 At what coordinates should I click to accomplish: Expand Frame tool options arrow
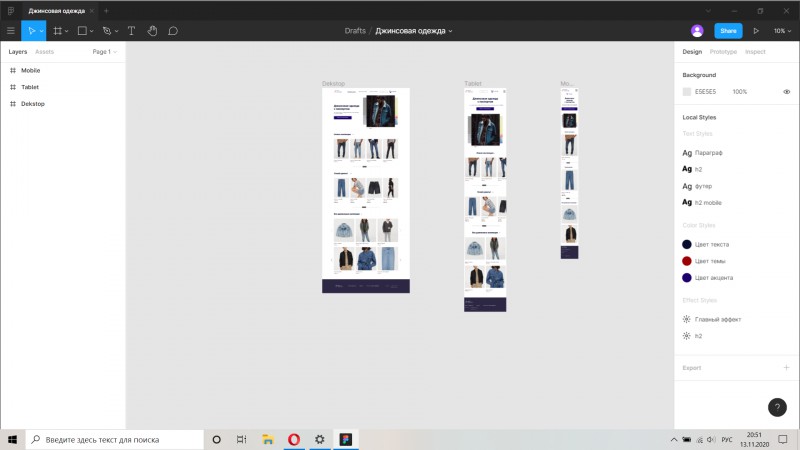[x=66, y=32]
